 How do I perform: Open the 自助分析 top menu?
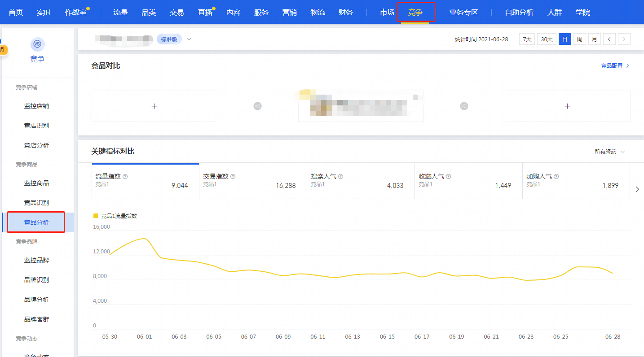pyautogui.click(x=519, y=13)
